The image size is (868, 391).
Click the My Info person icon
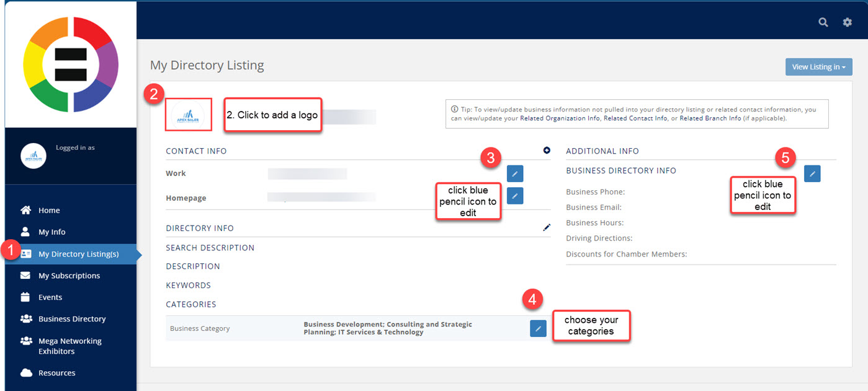pos(25,232)
